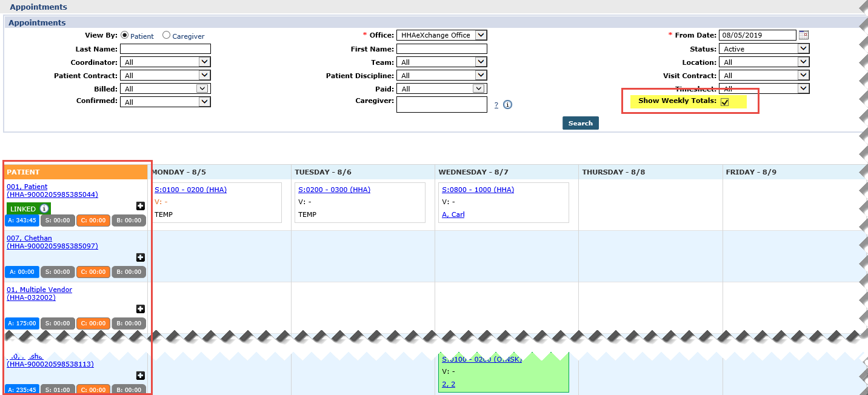The image size is (868, 395).
Task: Click the From Date field 08/05/2019
Action: click(x=758, y=35)
